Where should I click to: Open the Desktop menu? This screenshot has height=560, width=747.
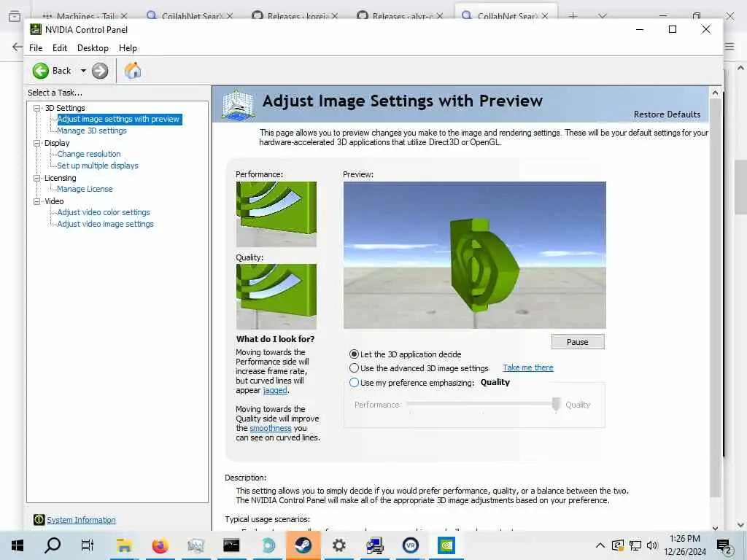click(x=93, y=48)
